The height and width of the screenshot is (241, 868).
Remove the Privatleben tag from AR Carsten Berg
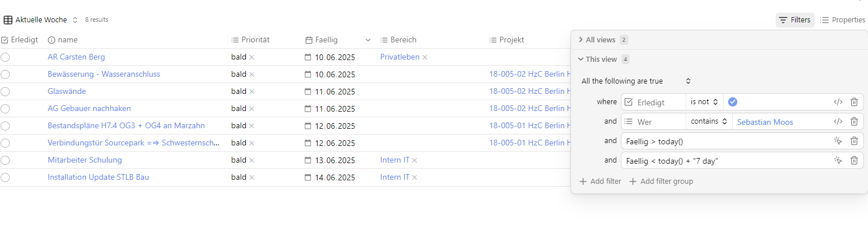425,57
